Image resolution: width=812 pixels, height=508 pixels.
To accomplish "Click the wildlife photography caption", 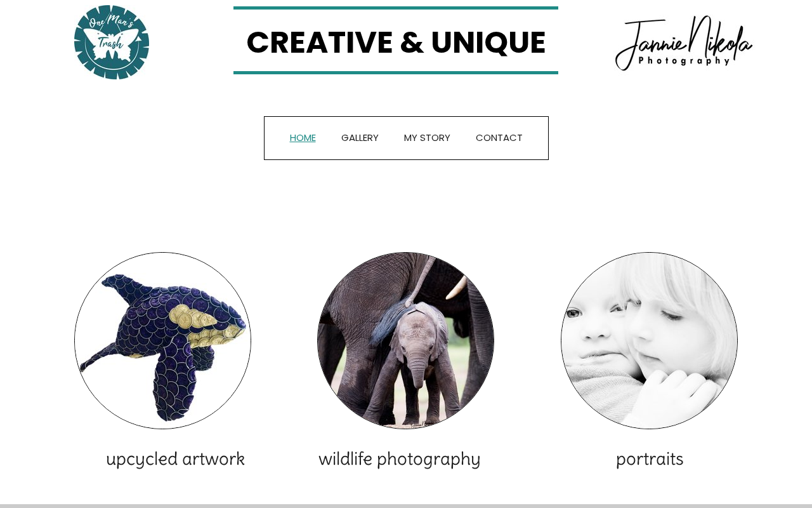I will (x=400, y=459).
